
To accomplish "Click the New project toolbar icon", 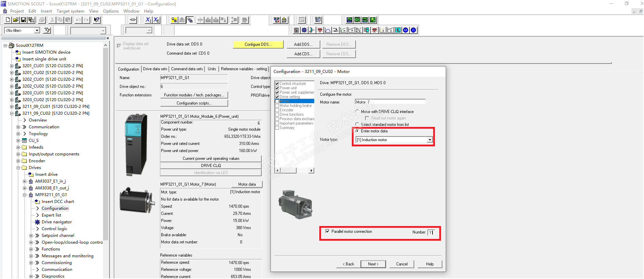I will [x=8, y=20].
